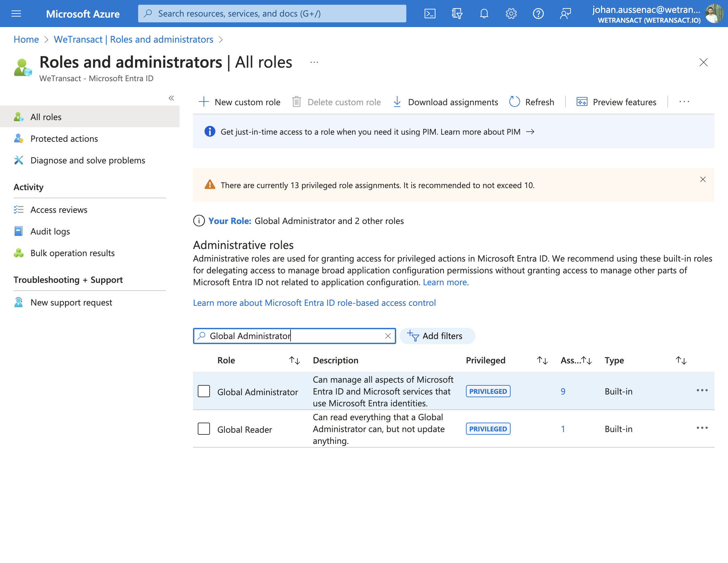Open Global Reader row ellipsis menu
This screenshot has height=563, width=728.
(x=702, y=428)
